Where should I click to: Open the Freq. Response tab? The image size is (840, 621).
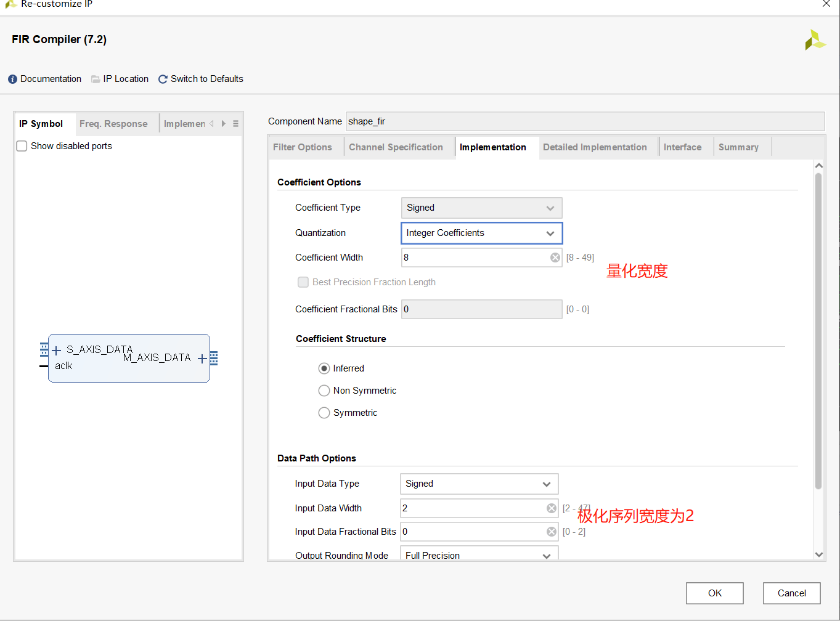[x=113, y=124]
